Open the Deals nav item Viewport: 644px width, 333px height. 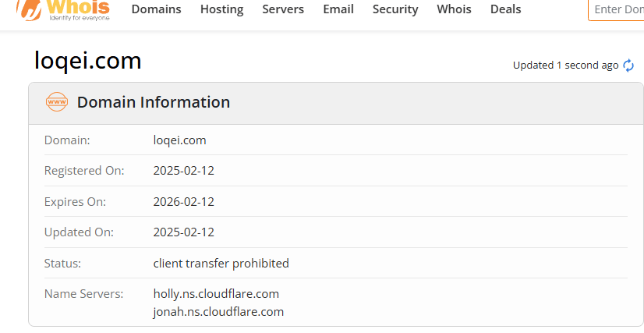[505, 9]
